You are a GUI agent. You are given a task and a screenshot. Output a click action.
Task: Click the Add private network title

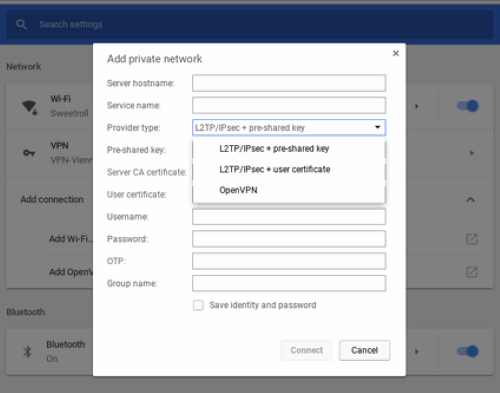[x=154, y=59]
